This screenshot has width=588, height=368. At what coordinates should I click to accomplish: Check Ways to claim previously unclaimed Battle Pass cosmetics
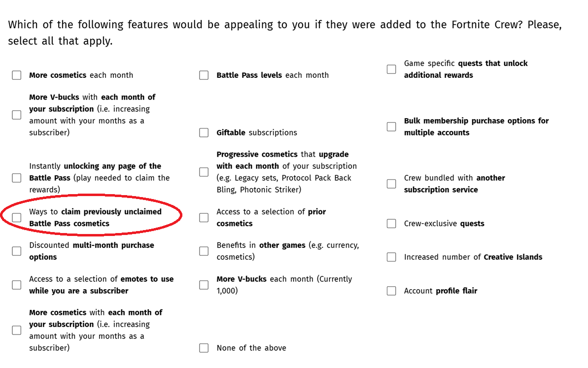pos(16,217)
